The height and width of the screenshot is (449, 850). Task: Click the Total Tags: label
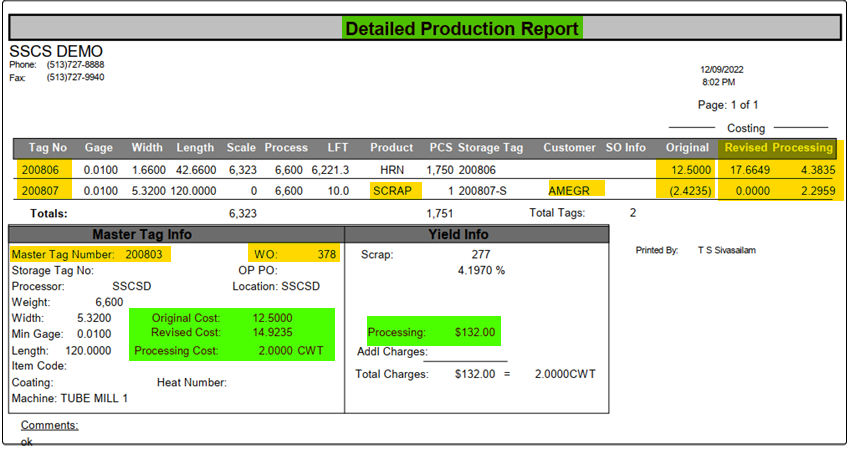(557, 213)
